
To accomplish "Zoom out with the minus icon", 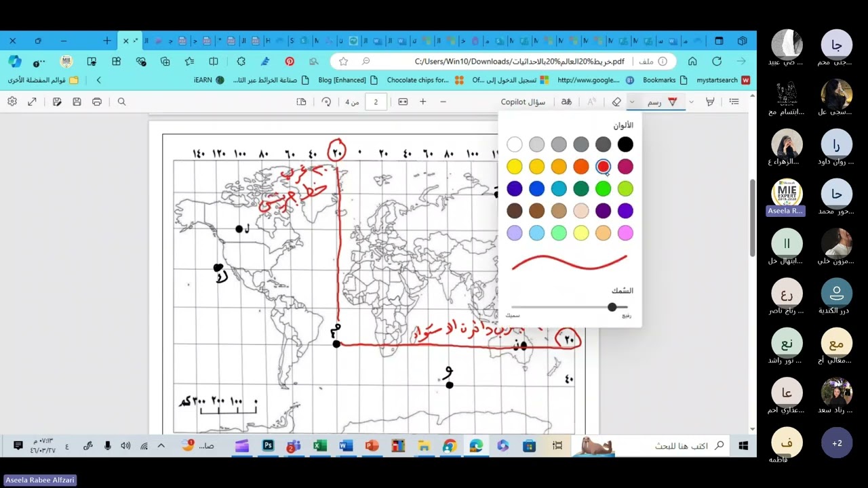I will point(443,102).
